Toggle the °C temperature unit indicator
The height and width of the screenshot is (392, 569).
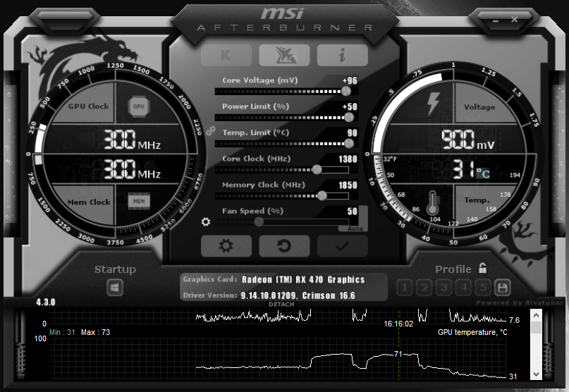pyautogui.click(x=483, y=173)
